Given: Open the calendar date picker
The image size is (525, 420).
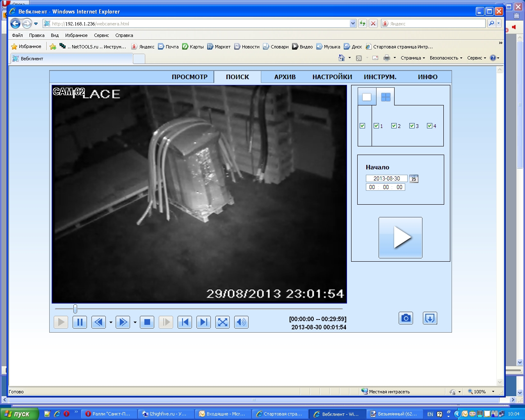Looking at the screenshot, I should click(414, 179).
